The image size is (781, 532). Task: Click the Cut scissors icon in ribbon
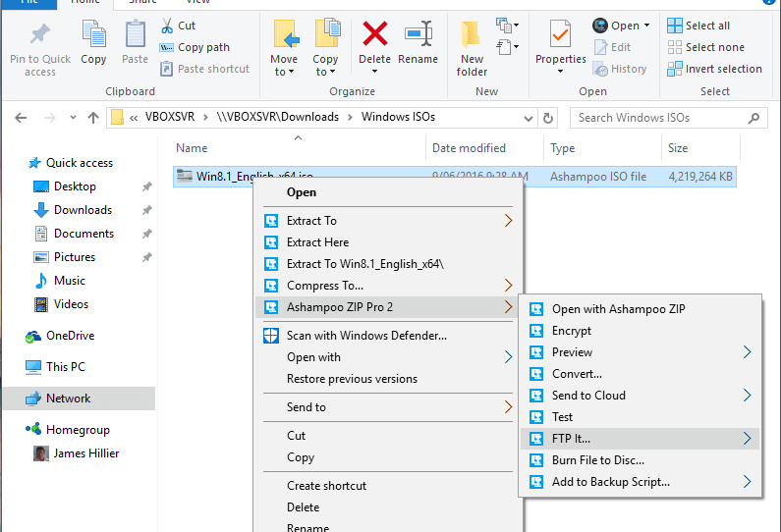click(x=167, y=26)
